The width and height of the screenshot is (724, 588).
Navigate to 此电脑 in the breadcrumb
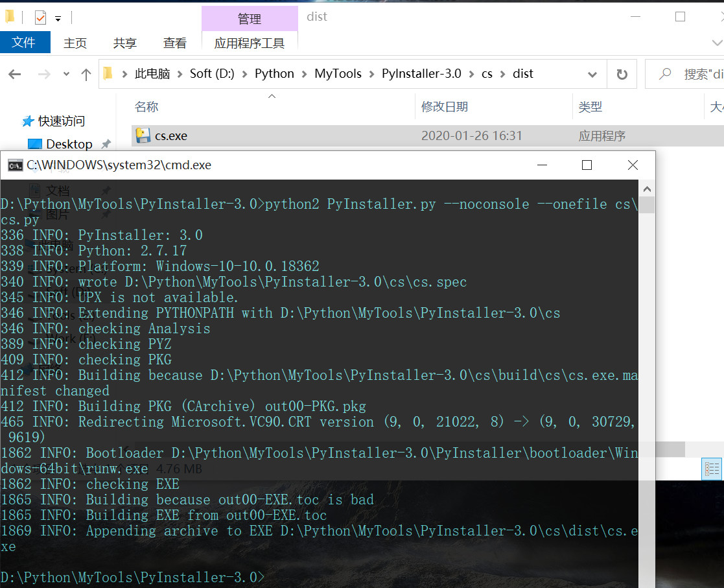pos(152,73)
